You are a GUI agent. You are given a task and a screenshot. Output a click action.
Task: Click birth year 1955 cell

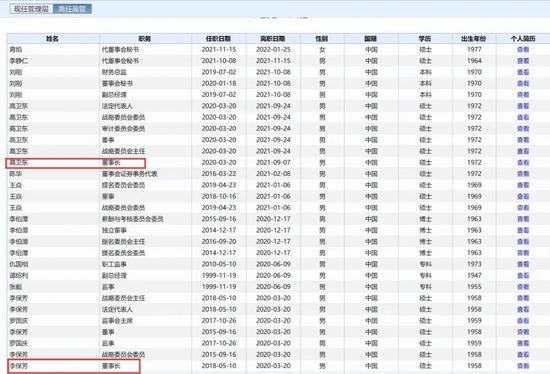tap(474, 287)
